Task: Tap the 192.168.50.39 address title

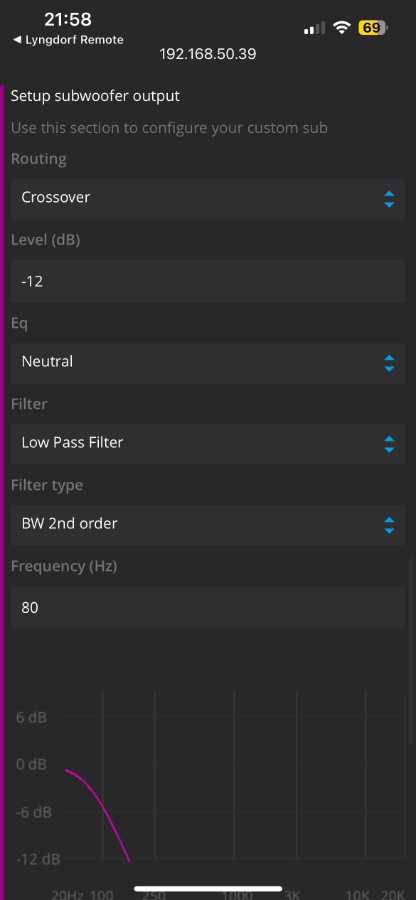Action: pos(208,55)
